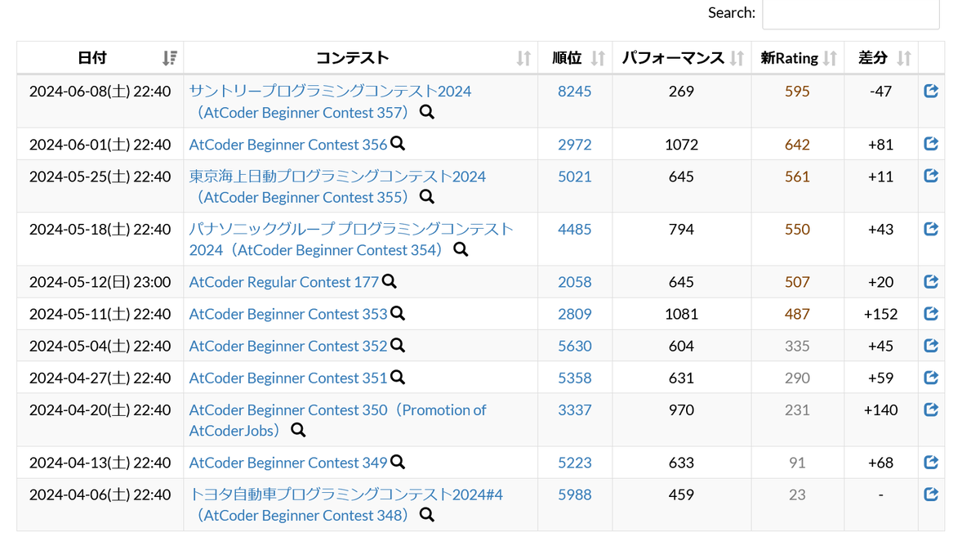Click the magnifier icon beside ABC 353
Viewport: 980px width, 555px height.
click(398, 313)
